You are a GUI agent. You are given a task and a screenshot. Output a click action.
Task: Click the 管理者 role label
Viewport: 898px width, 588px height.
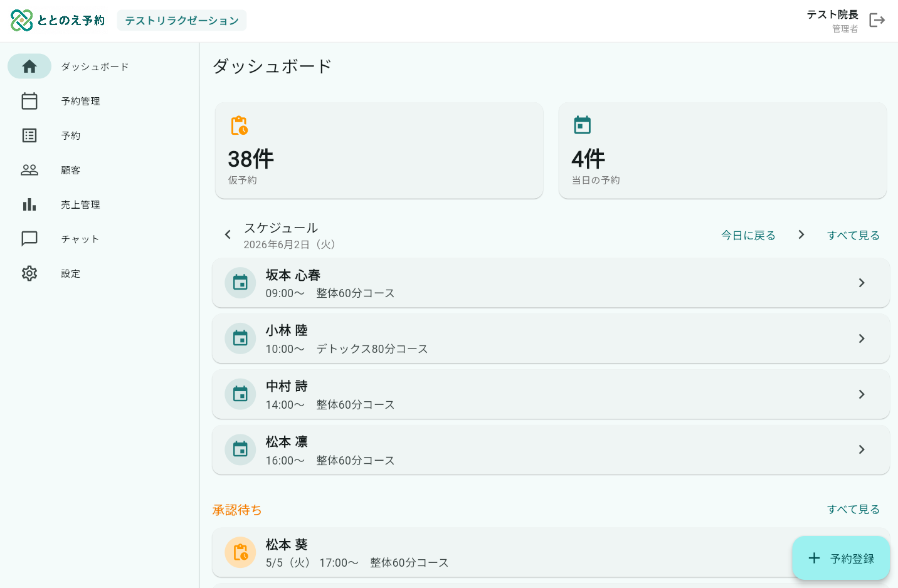(x=845, y=29)
